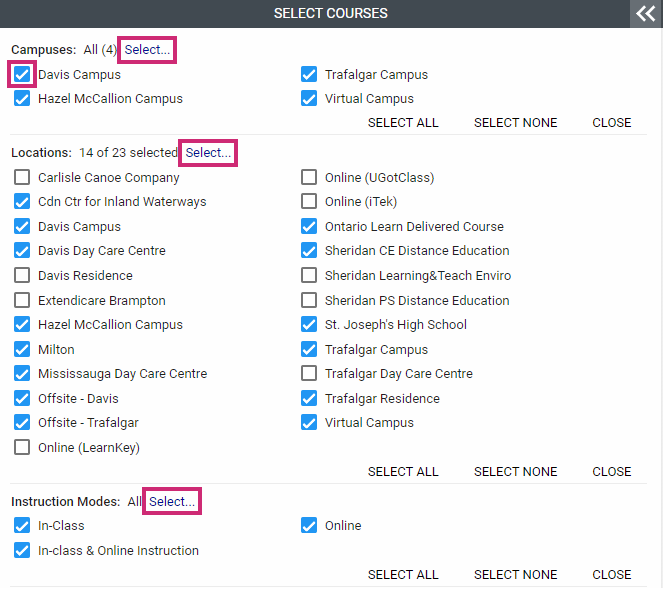Check the Extendicare Brampton location

pos(22,301)
